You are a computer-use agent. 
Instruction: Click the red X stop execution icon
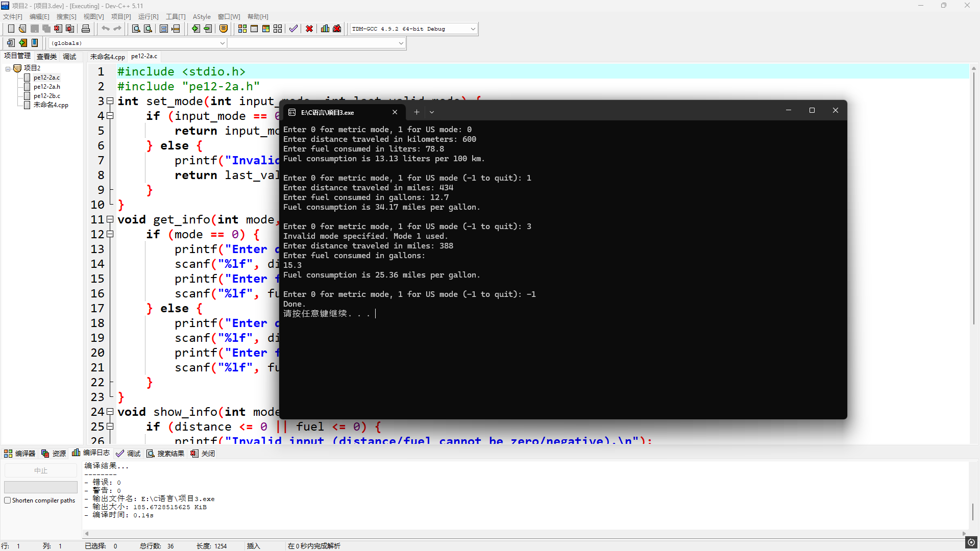click(309, 29)
